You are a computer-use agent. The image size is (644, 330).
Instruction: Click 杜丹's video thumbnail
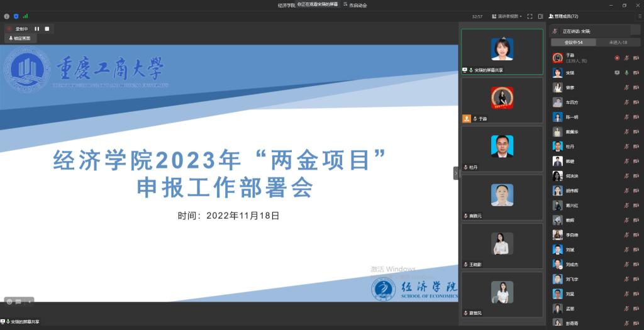(x=502, y=148)
